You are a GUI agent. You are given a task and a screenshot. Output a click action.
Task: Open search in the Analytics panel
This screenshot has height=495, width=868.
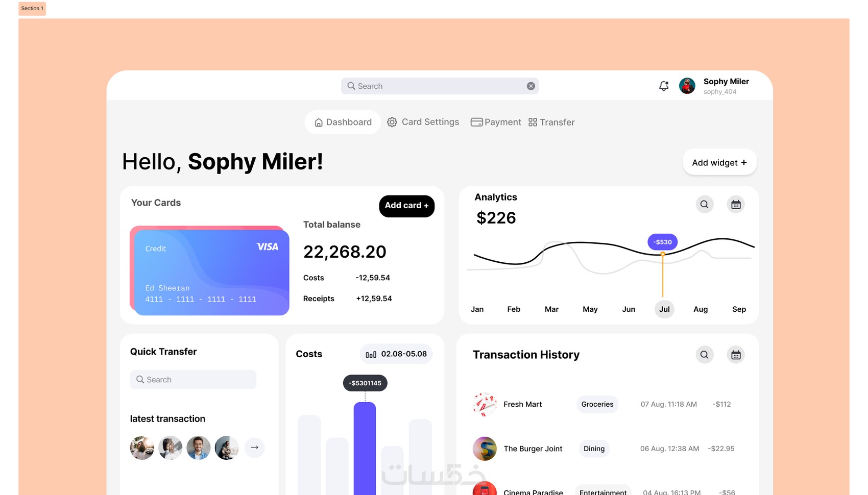pyautogui.click(x=704, y=205)
